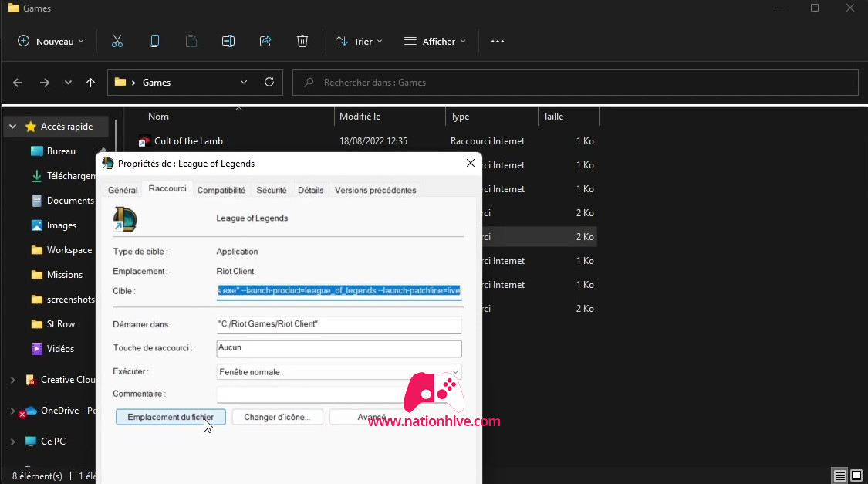Select Documents in the sidebar

point(61,201)
